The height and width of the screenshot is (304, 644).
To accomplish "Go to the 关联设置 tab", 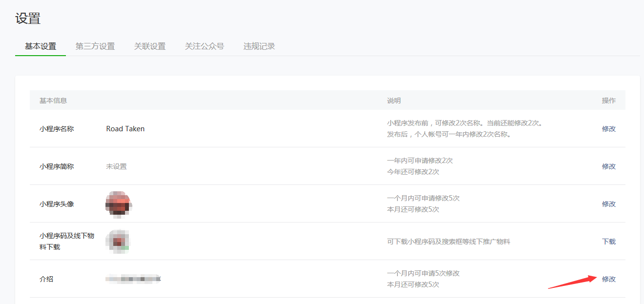I will (150, 46).
